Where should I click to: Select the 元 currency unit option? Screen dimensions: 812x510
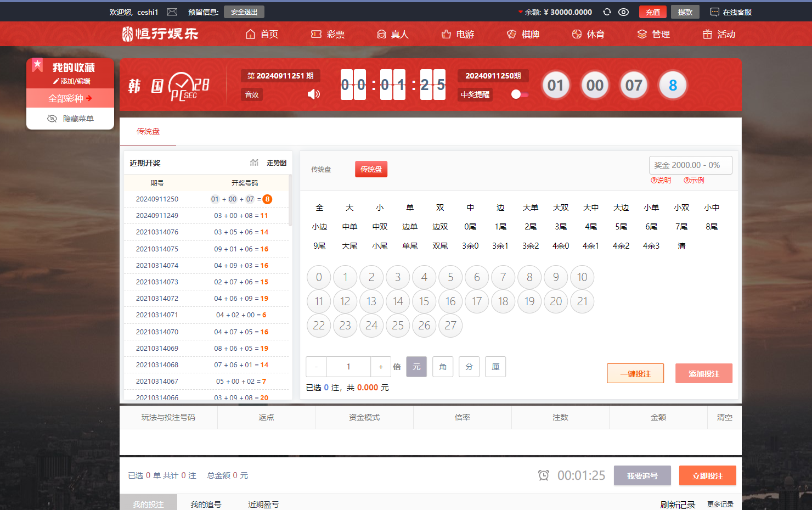pyautogui.click(x=416, y=367)
